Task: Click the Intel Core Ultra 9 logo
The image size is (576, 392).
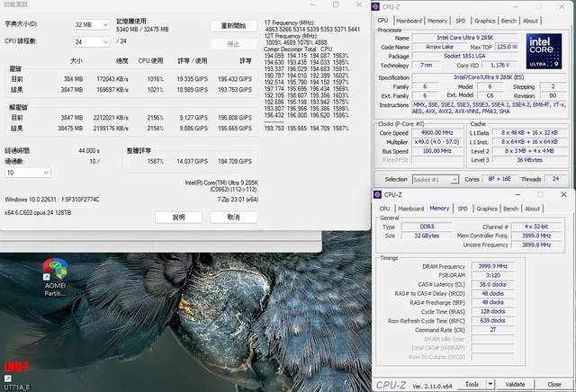Action: click(x=544, y=51)
